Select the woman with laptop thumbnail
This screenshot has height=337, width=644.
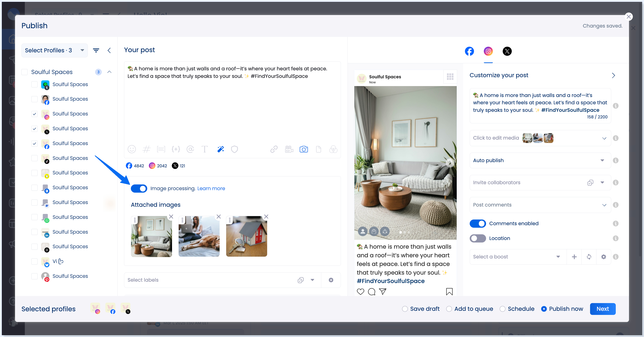point(199,236)
